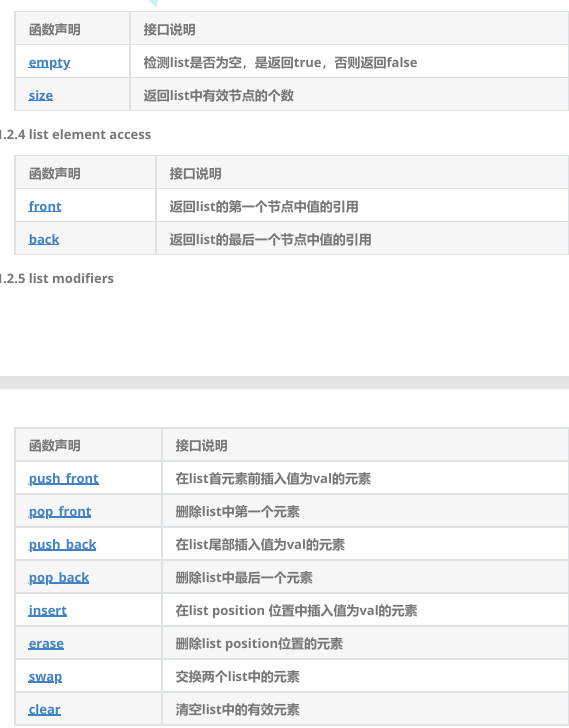This screenshot has width=569, height=728.
Task: Select heading '1.2.5 list modifiers'
Action: point(57,279)
